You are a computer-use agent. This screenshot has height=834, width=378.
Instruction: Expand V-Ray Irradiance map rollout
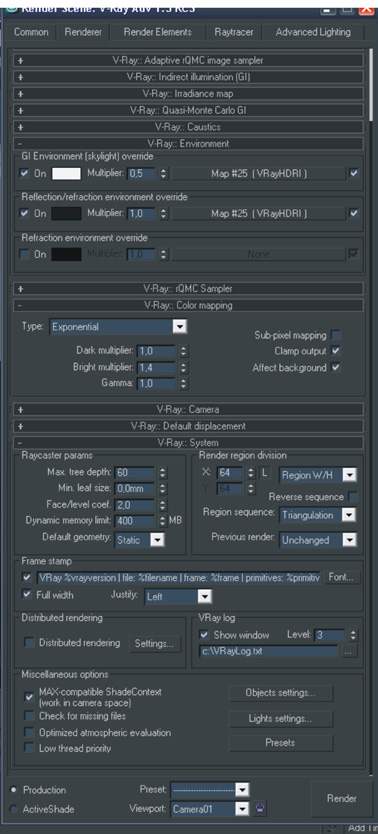click(x=188, y=94)
